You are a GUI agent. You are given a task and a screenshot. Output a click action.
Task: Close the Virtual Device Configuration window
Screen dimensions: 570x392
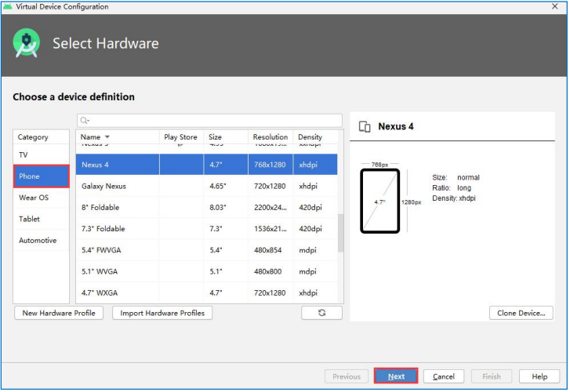[557, 6]
